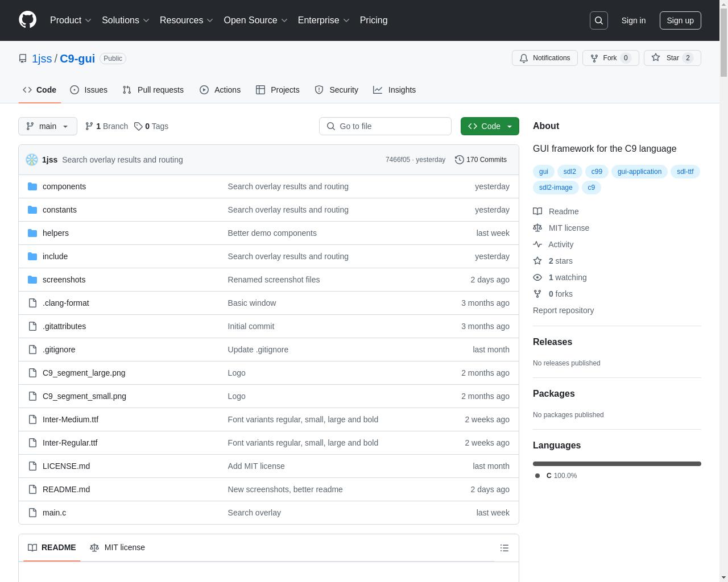This screenshot has height=582, width=728.
Task: Click the Go to file search field
Action: (x=385, y=126)
